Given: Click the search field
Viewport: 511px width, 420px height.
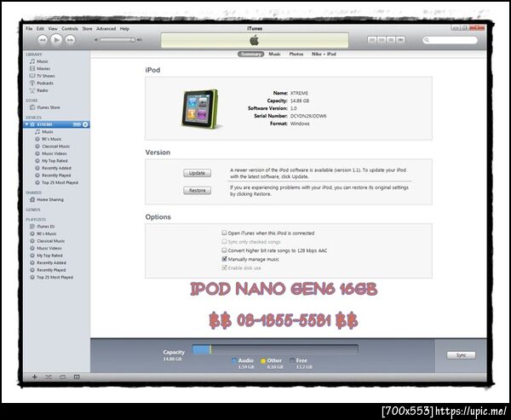Looking at the screenshot, I should click(450, 40).
